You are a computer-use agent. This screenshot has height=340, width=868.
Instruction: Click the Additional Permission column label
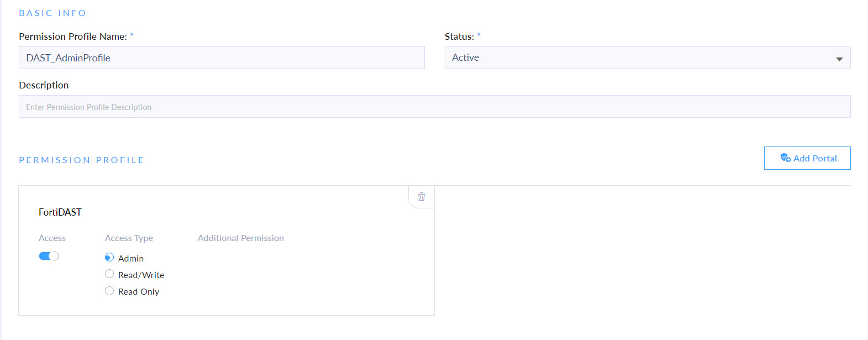[x=241, y=238]
